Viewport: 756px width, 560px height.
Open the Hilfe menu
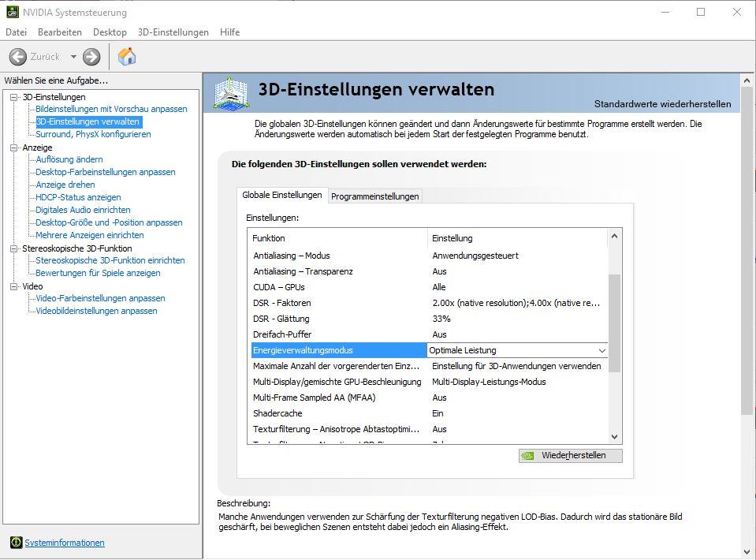tap(229, 32)
